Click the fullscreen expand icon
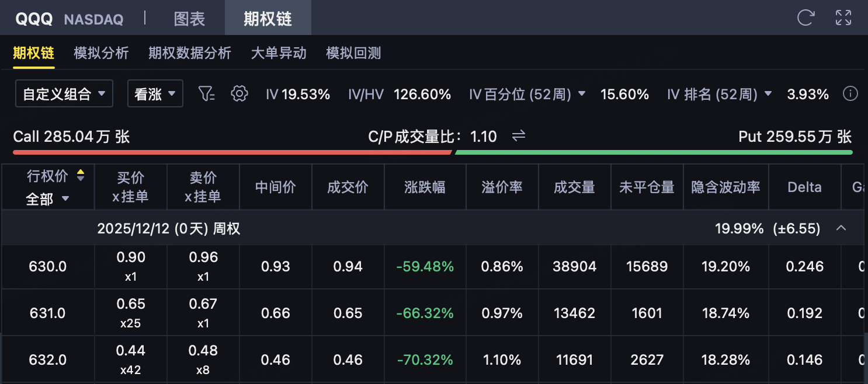 point(843,18)
